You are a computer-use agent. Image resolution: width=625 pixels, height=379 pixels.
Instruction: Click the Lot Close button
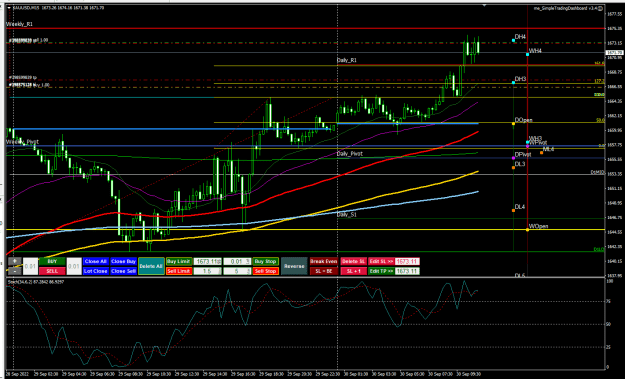(x=96, y=271)
